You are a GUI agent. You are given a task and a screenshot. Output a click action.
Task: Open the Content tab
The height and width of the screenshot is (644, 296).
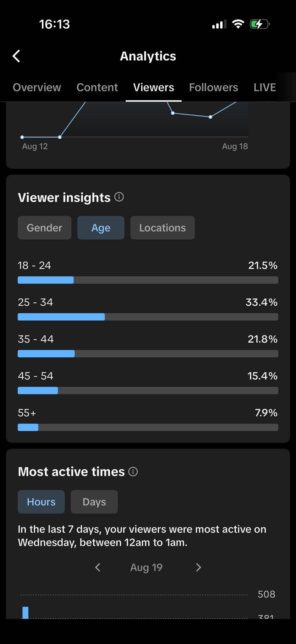click(97, 87)
